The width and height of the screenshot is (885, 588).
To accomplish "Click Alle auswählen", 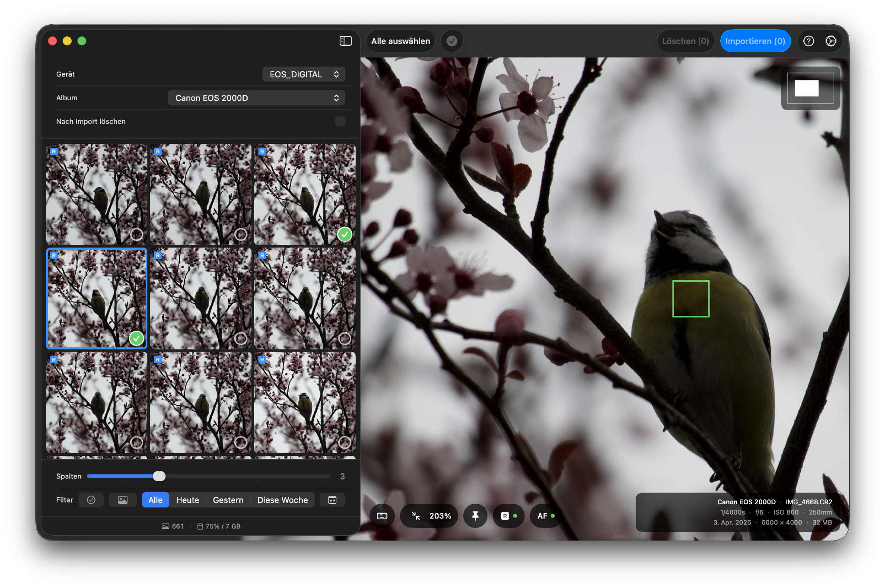I will tap(400, 41).
